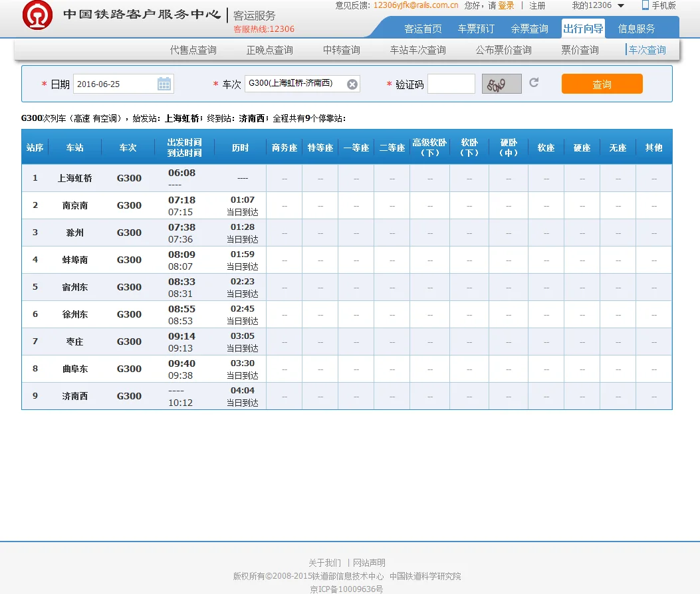This screenshot has width=700, height=594.
Task: Click the orange 查询 search button
Action: click(x=601, y=84)
